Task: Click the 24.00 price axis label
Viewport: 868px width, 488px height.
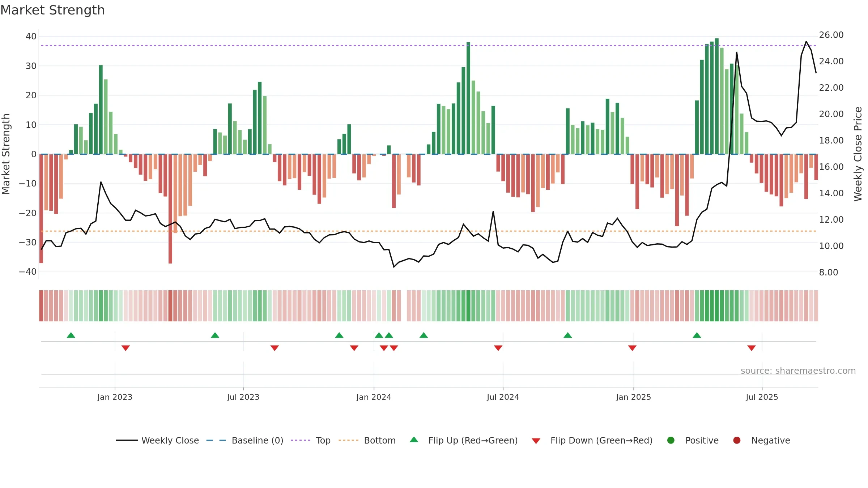Action: point(831,61)
